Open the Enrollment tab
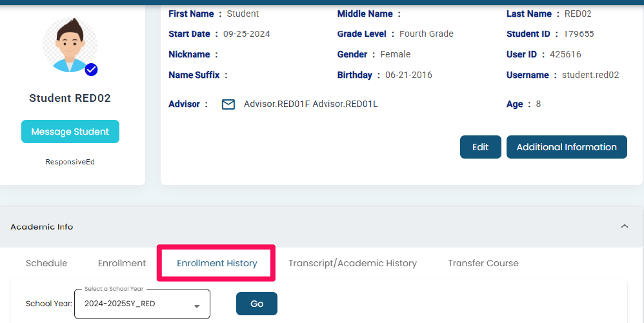The width and height of the screenshot is (644, 323). pos(122,263)
